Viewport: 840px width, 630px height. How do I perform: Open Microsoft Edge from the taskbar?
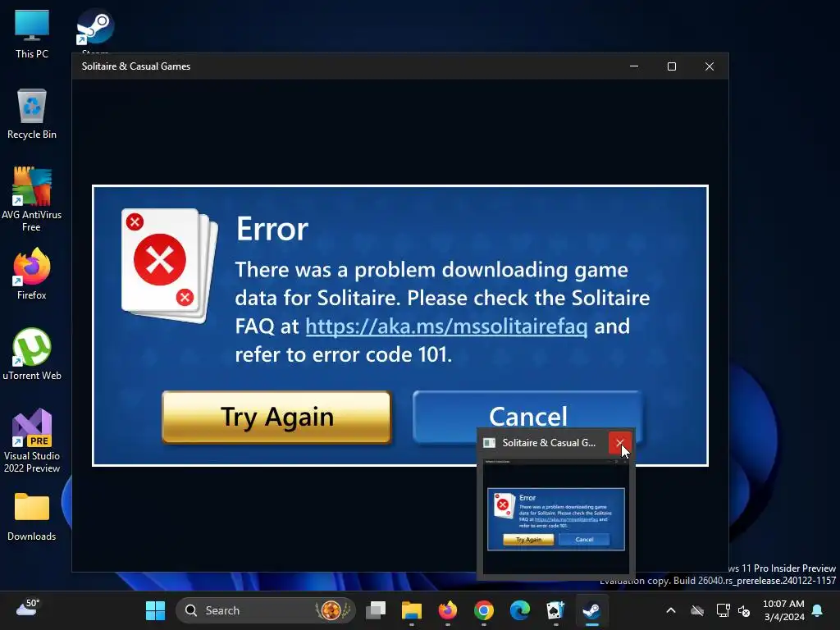point(519,610)
